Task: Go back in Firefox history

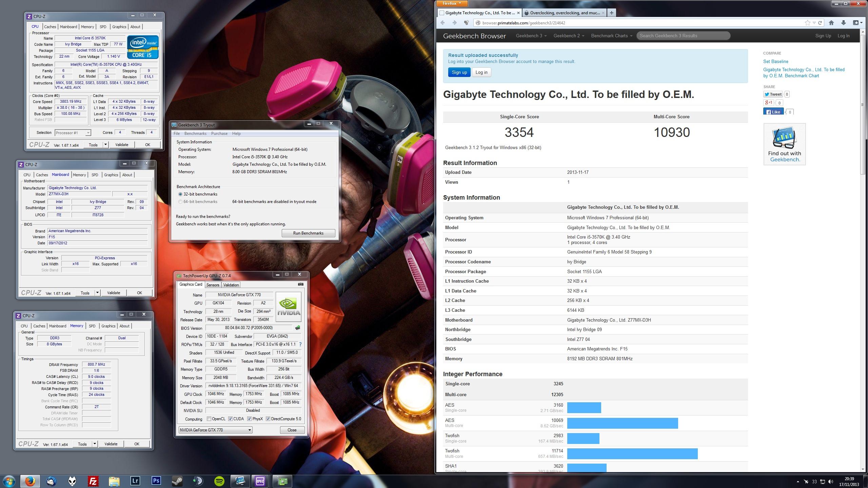Action: 442,23
